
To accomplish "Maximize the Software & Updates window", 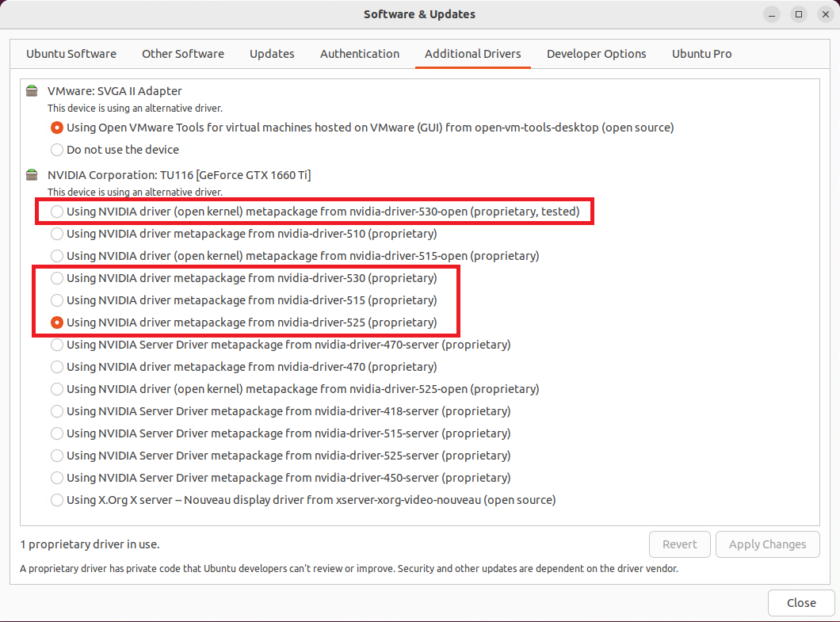I will click(799, 14).
